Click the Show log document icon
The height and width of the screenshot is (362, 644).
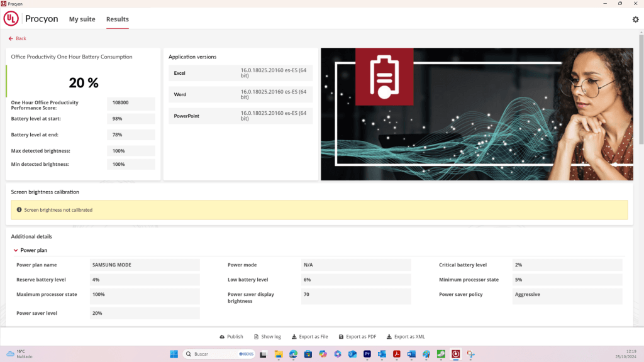click(x=256, y=337)
